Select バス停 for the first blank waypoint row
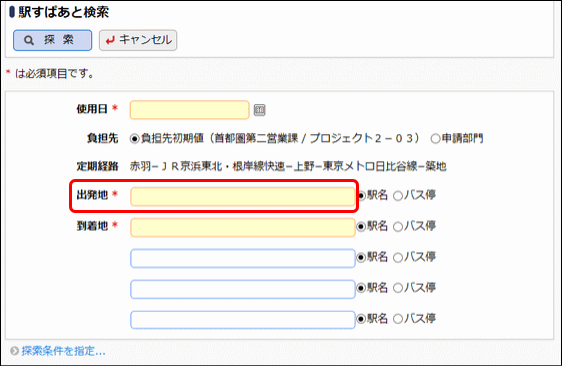This screenshot has height=366, width=562. 398,258
